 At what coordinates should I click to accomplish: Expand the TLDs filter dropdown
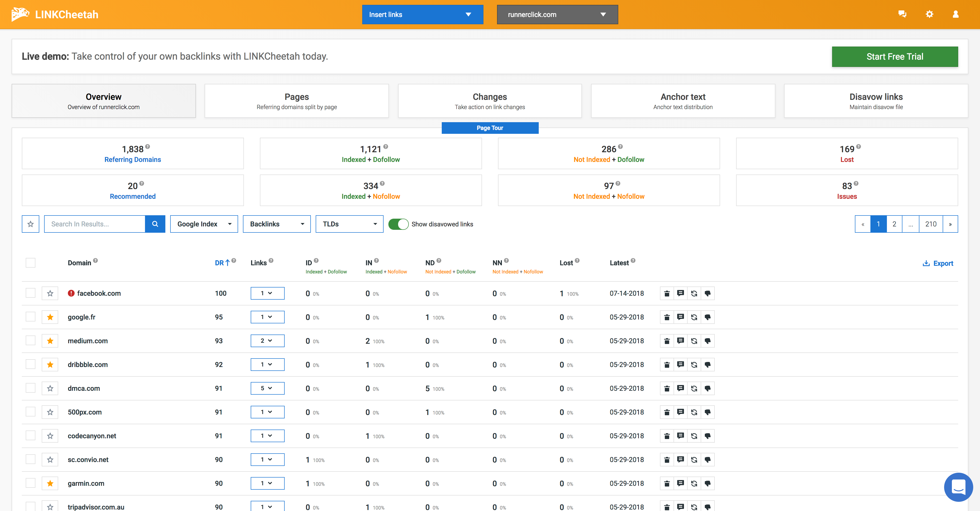tap(349, 224)
